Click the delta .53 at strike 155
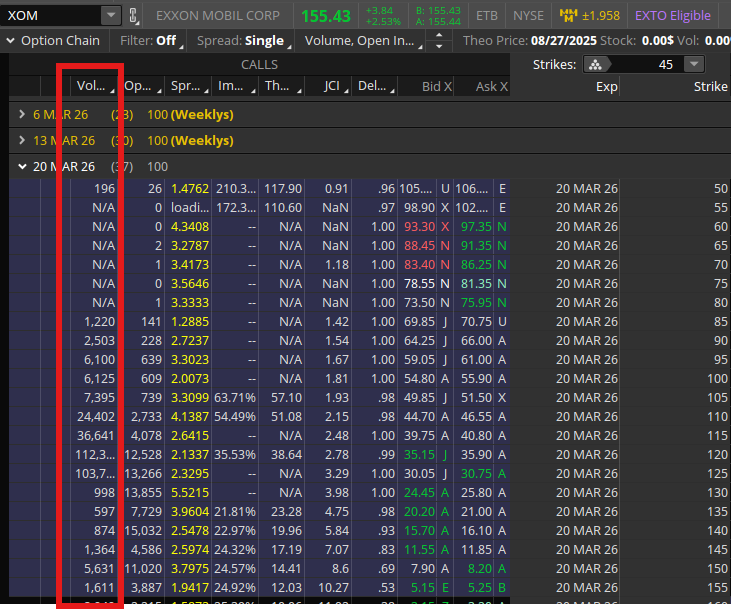The width and height of the screenshot is (731, 609). (387, 588)
